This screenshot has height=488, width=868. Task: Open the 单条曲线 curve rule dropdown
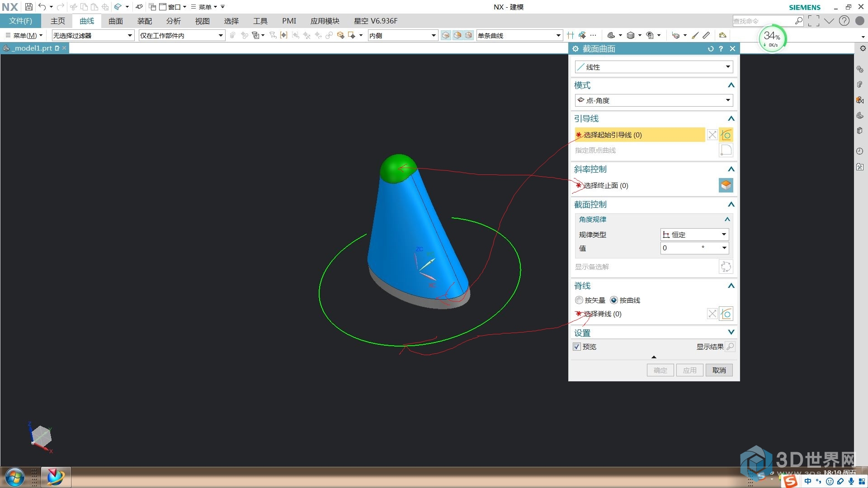click(x=519, y=35)
